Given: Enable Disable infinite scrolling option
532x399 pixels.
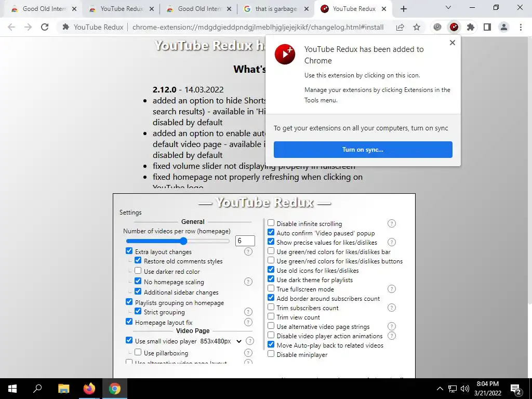Looking at the screenshot, I should coord(271,223).
